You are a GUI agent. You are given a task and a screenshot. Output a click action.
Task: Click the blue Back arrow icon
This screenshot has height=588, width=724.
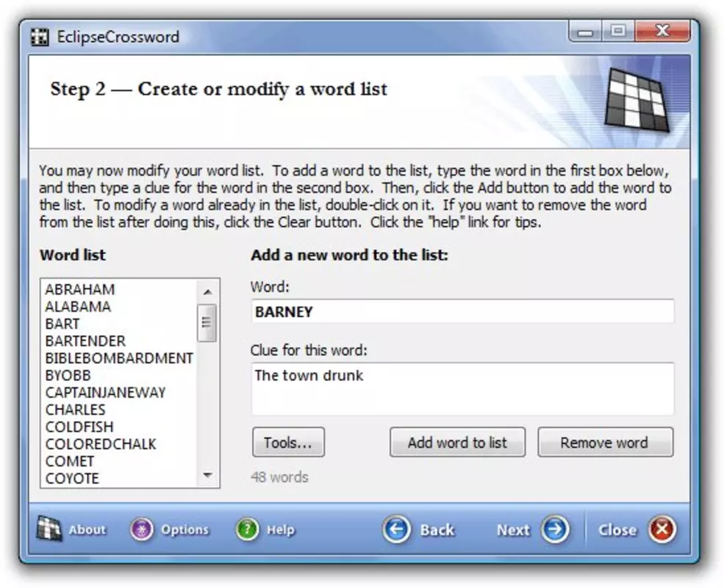click(x=396, y=529)
